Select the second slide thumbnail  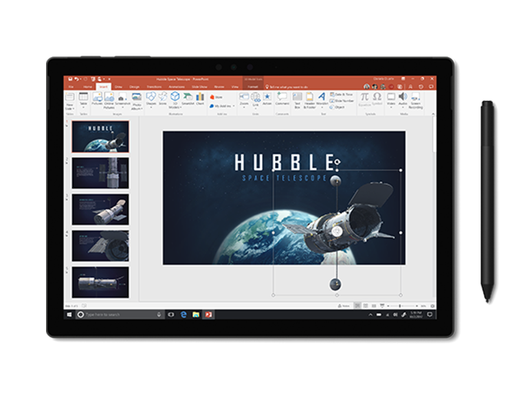[x=100, y=172]
